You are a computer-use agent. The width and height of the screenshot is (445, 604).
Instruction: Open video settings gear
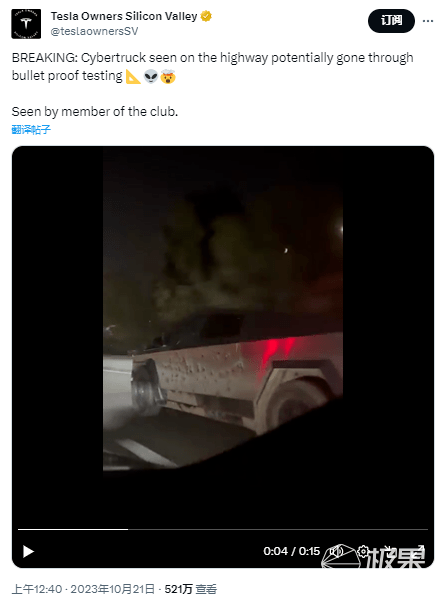point(363,551)
